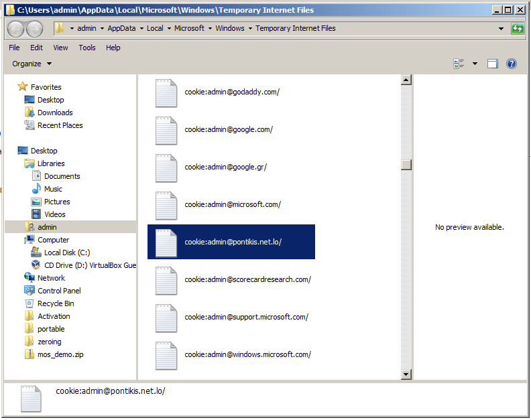The image size is (531, 420).
Task: Open the view options dropdown arrow
Action: point(475,64)
